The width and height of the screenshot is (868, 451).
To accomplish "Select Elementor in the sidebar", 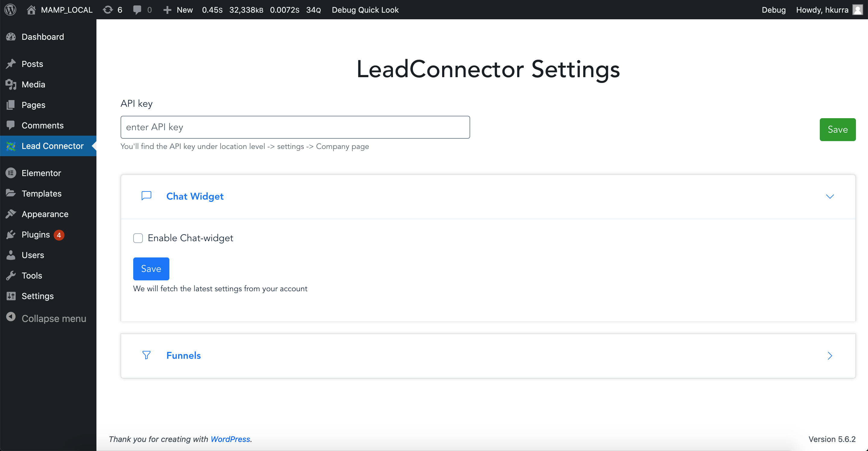I will pos(48,173).
